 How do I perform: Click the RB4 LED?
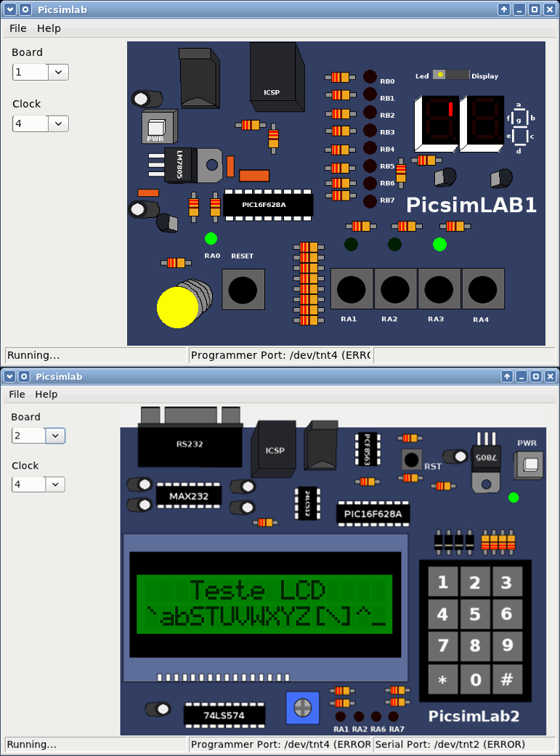coord(370,148)
